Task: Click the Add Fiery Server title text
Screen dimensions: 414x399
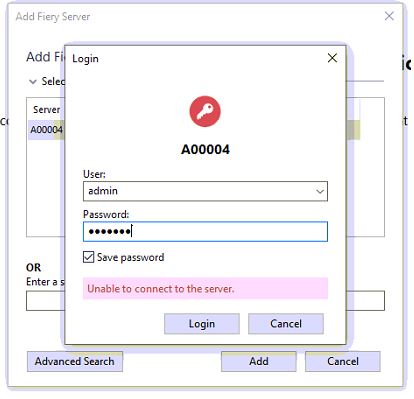Action: 53,17
